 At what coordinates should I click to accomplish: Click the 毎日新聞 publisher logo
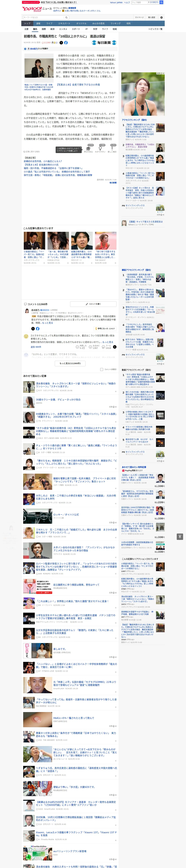(104, 43)
